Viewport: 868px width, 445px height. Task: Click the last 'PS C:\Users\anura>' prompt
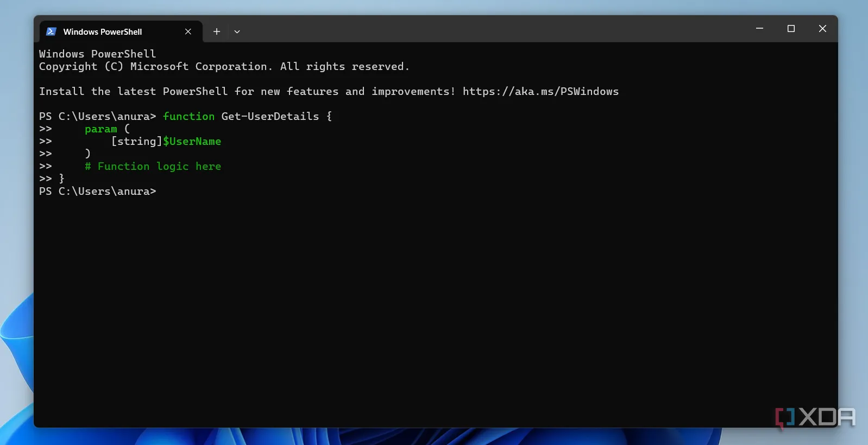click(98, 191)
